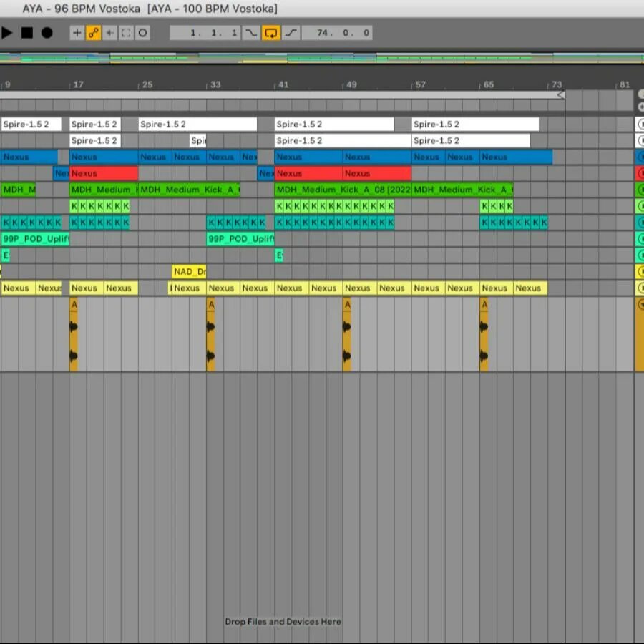Select the small E clip at bar 9
The image size is (644, 644).
click(x=5, y=255)
